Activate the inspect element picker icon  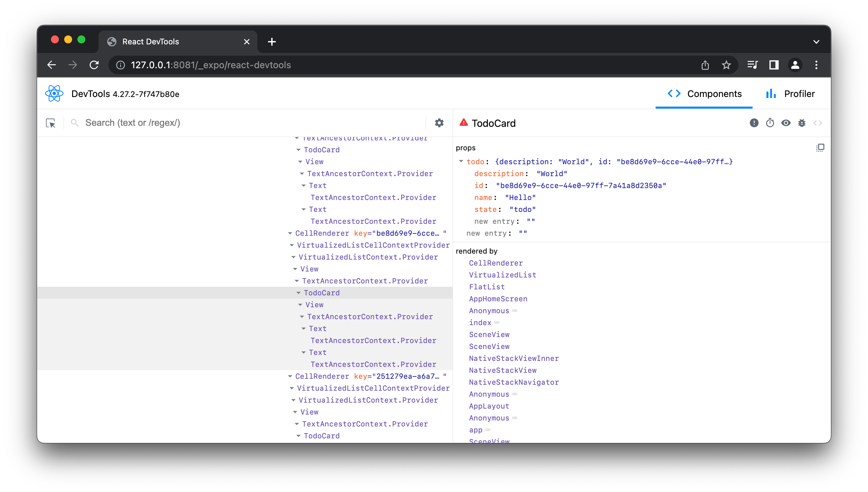point(51,123)
